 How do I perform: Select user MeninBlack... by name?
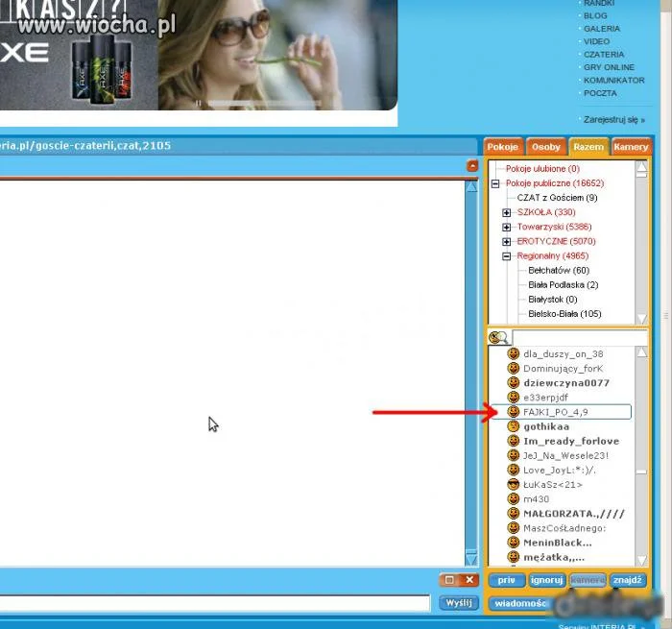pos(558,543)
